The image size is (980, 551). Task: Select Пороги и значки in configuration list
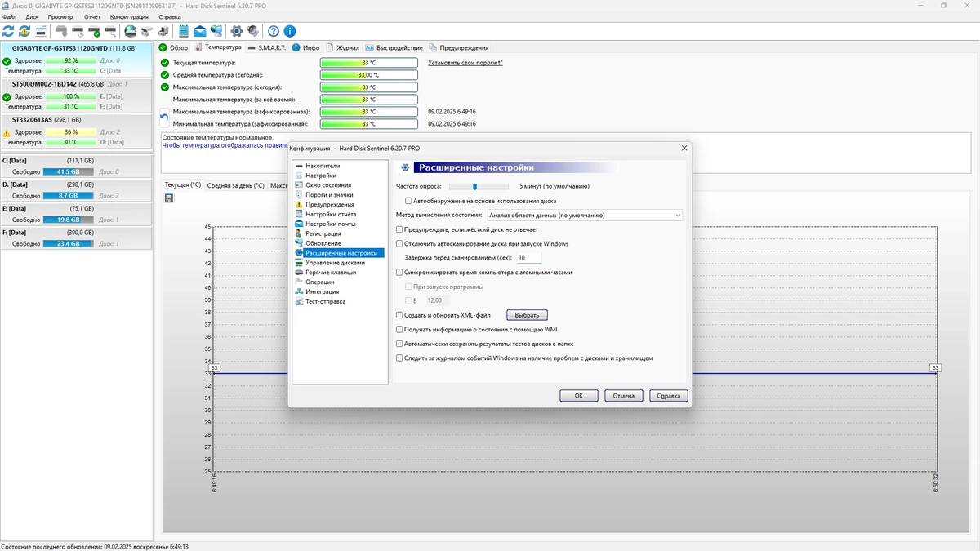[x=329, y=195]
